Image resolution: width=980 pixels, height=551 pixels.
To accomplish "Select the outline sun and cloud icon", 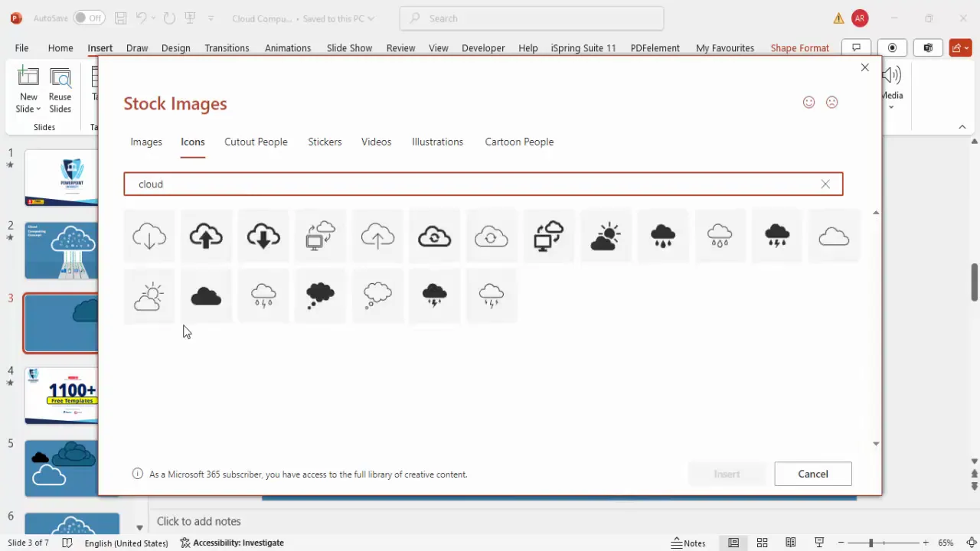I will coord(149,296).
